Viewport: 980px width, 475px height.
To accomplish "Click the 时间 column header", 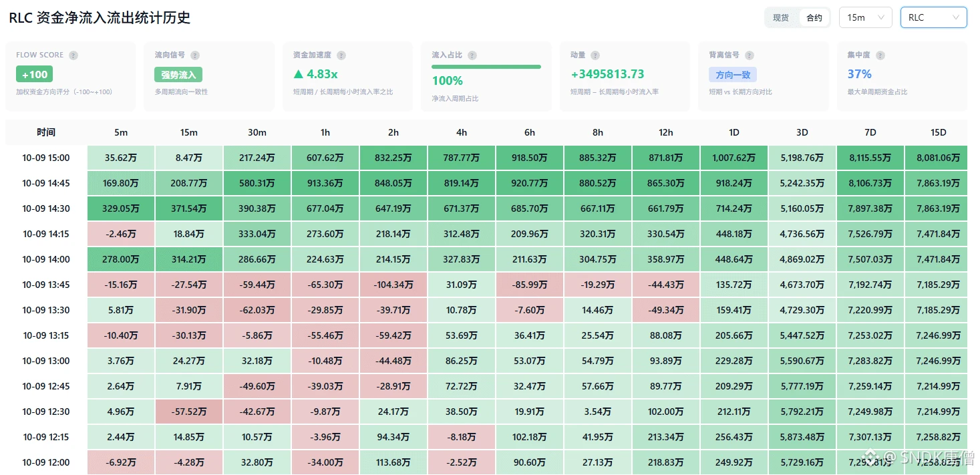I will point(46,132).
